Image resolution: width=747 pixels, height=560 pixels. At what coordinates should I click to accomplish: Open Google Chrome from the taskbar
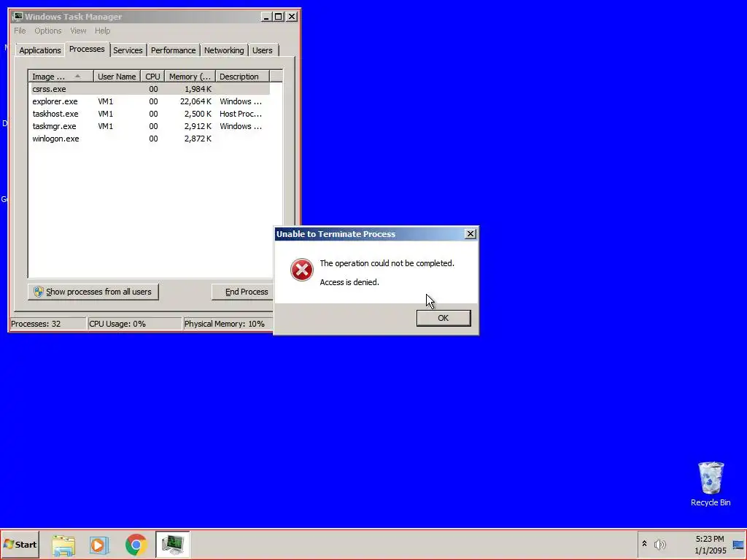(x=136, y=545)
